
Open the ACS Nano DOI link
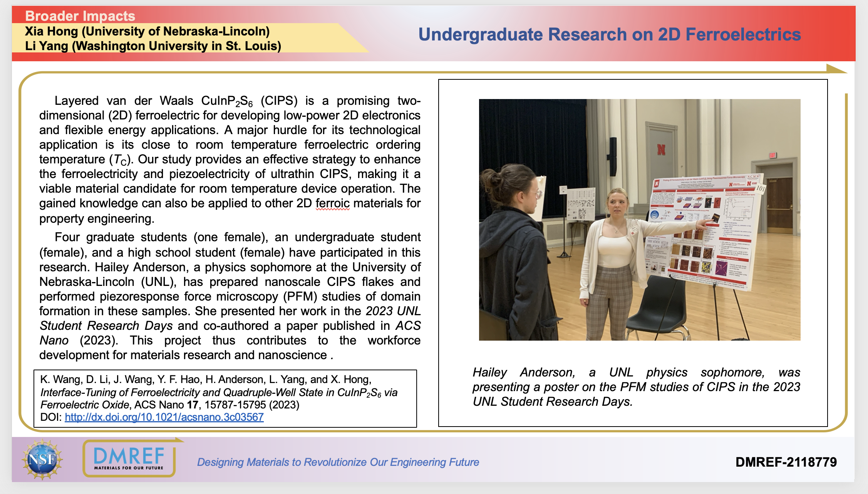click(164, 417)
